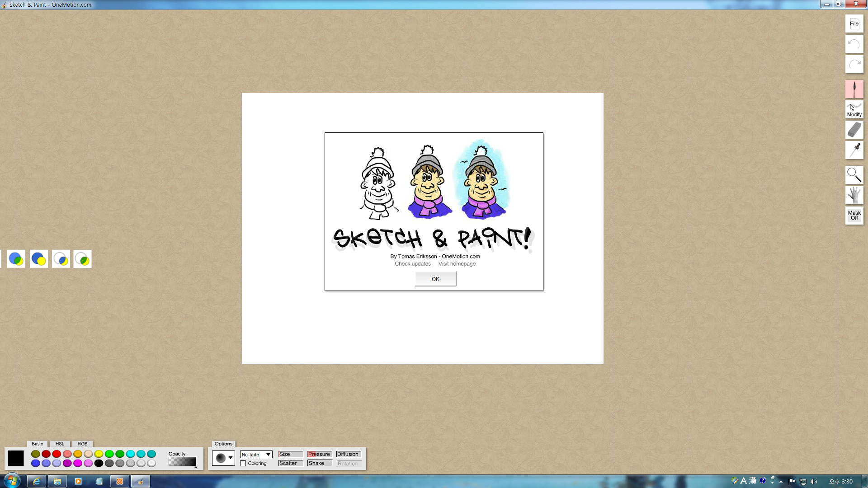Open the Windows Start button

12,480
